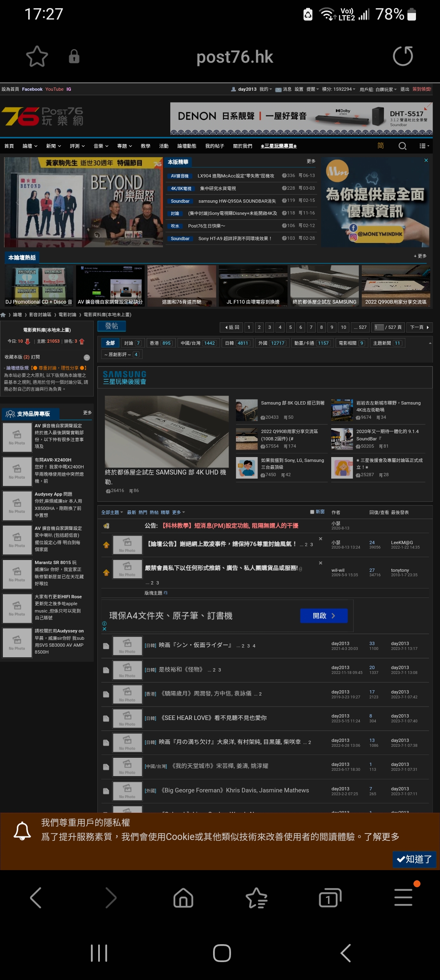Click the 知道了 cookie accept button
This screenshot has width=440, height=980.
click(x=414, y=859)
